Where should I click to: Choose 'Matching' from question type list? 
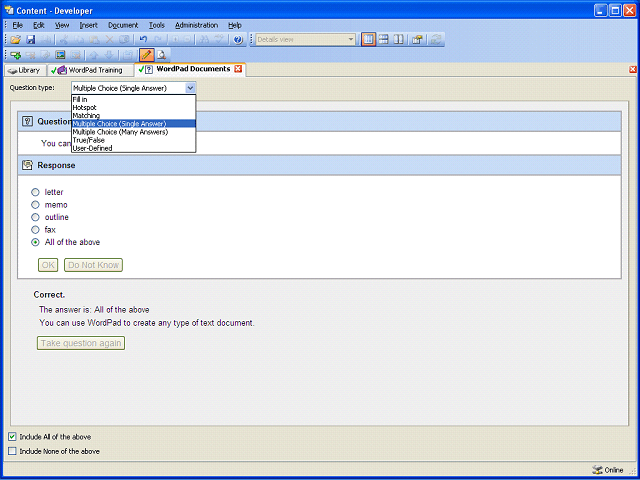(x=133, y=116)
